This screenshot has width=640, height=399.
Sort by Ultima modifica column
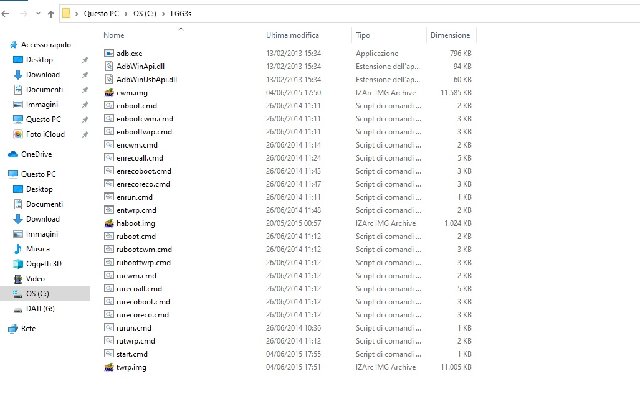(x=292, y=35)
